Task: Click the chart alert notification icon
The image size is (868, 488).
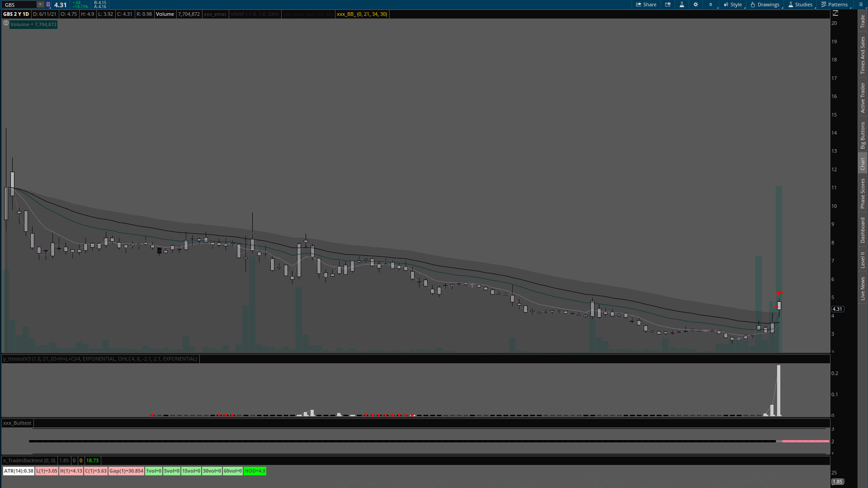Action: [x=668, y=5]
